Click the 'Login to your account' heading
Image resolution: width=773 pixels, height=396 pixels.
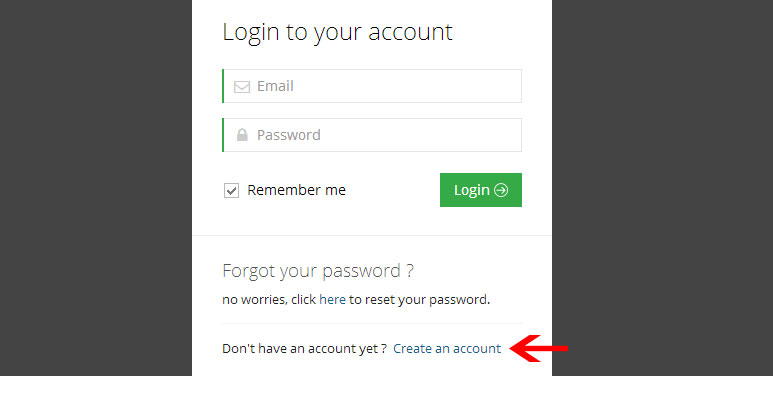(337, 32)
